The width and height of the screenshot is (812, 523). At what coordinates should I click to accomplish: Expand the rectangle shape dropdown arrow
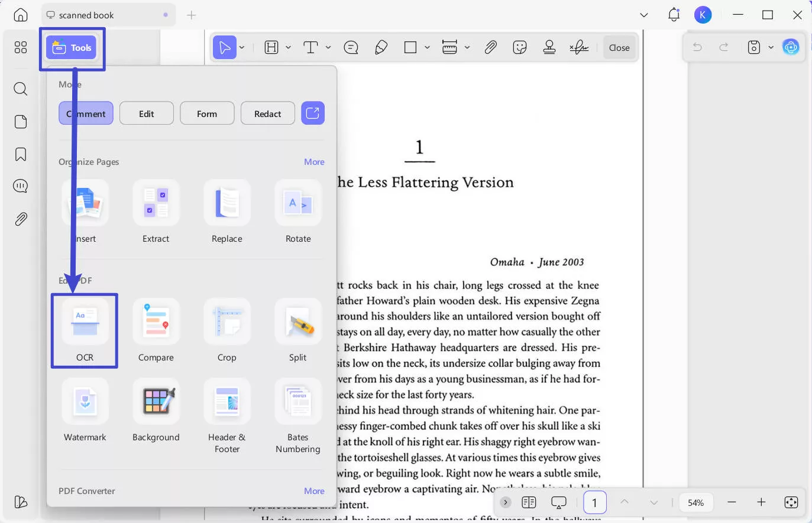[427, 47]
